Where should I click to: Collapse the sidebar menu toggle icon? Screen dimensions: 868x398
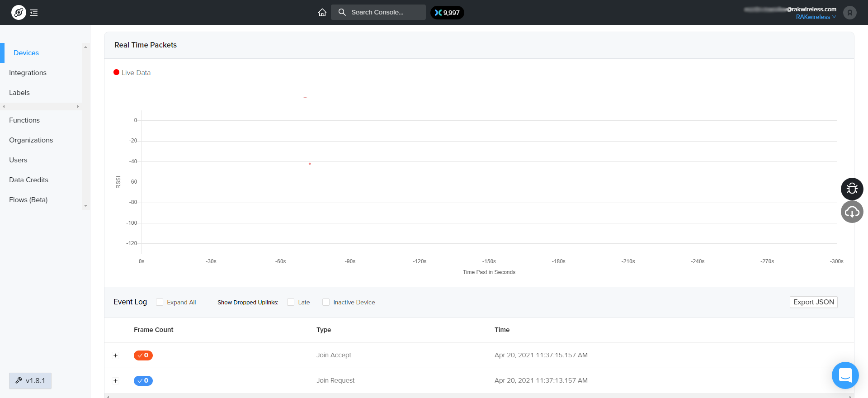coord(34,13)
